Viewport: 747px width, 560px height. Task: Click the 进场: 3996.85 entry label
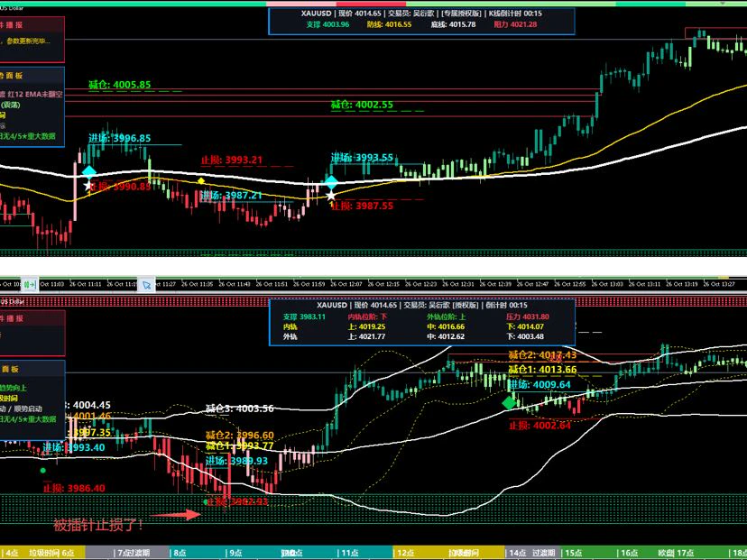120,138
